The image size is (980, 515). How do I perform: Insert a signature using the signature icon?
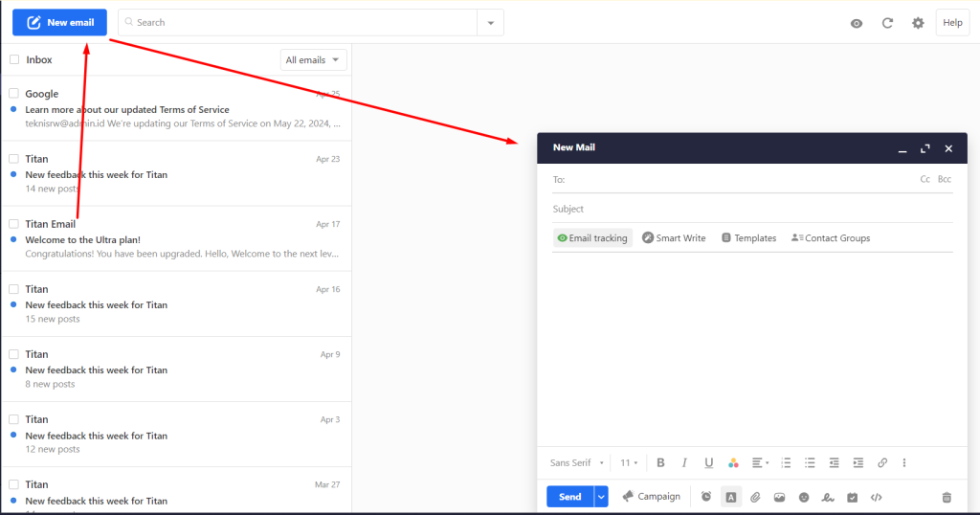pos(828,497)
